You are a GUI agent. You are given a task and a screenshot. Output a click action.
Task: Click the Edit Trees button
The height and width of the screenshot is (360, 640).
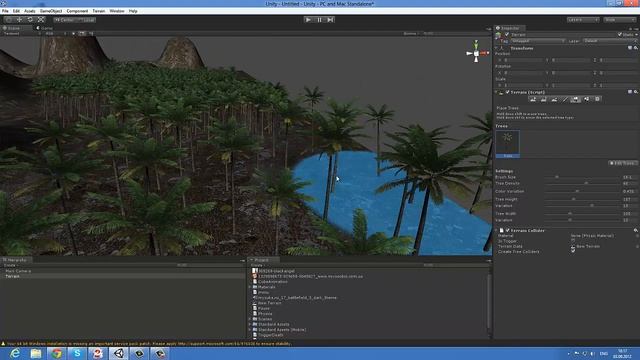pos(622,163)
